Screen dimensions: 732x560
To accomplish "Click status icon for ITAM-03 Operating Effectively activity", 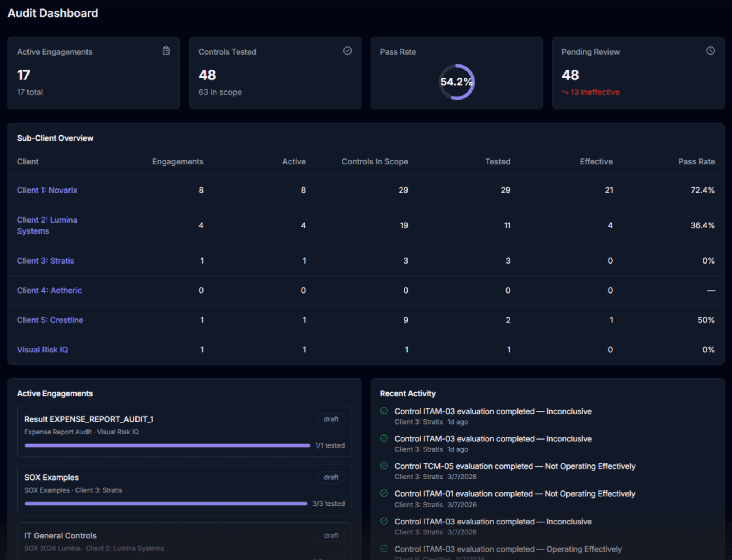I will [384, 548].
